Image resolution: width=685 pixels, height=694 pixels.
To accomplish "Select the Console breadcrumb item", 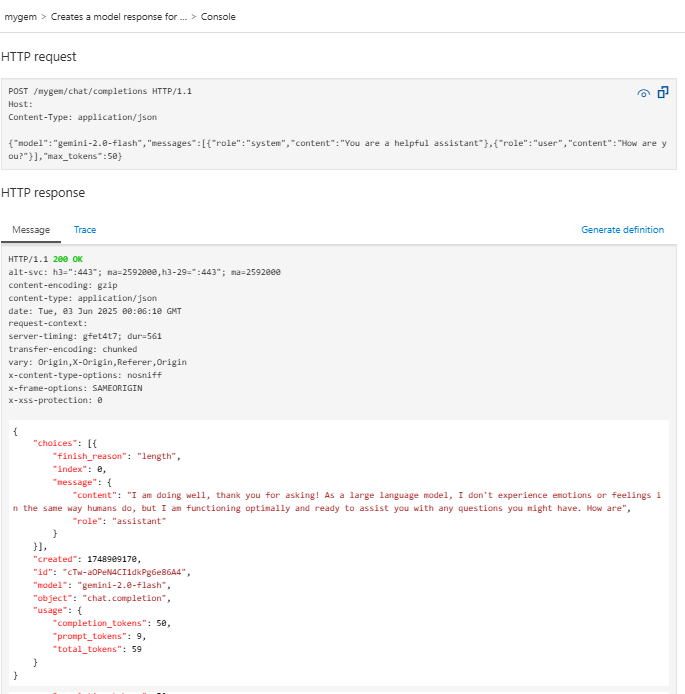I will pyautogui.click(x=218, y=17).
